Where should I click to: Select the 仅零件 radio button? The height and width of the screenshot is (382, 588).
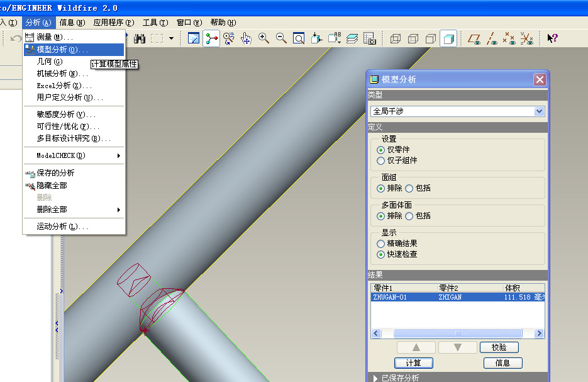[381, 150]
